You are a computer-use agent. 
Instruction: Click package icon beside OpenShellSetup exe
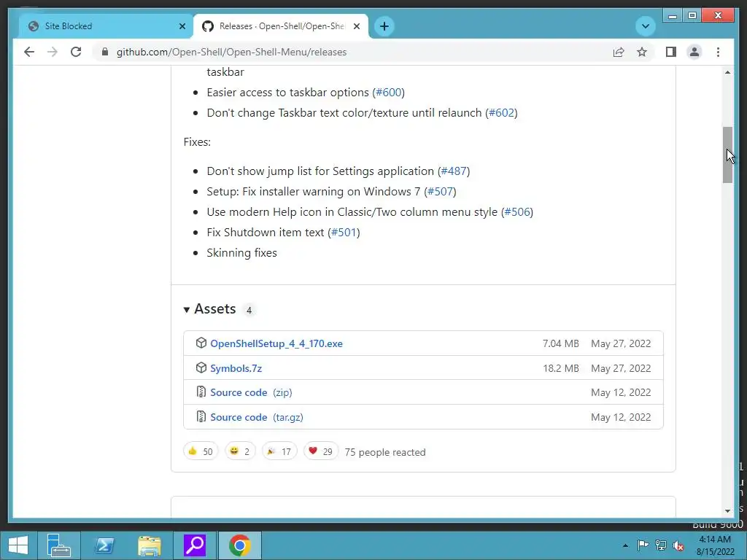(201, 343)
